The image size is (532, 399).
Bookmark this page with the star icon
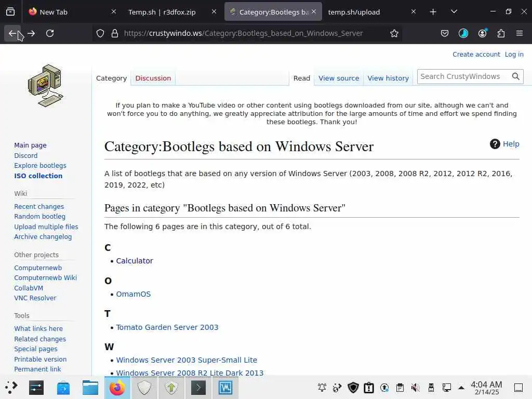click(394, 33)
